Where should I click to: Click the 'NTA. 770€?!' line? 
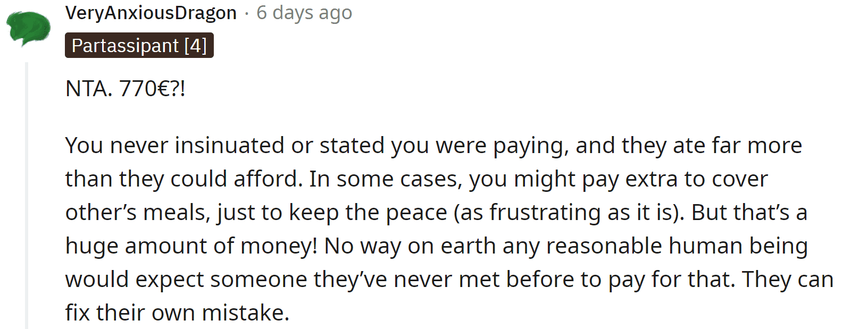pos(126,89)
